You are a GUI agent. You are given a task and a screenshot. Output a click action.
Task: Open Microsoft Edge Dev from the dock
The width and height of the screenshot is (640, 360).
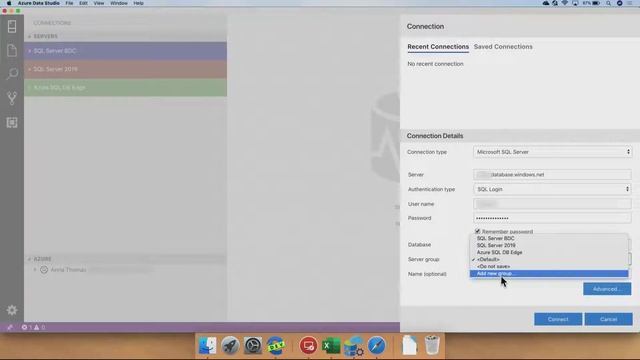(x=276, y=345)
